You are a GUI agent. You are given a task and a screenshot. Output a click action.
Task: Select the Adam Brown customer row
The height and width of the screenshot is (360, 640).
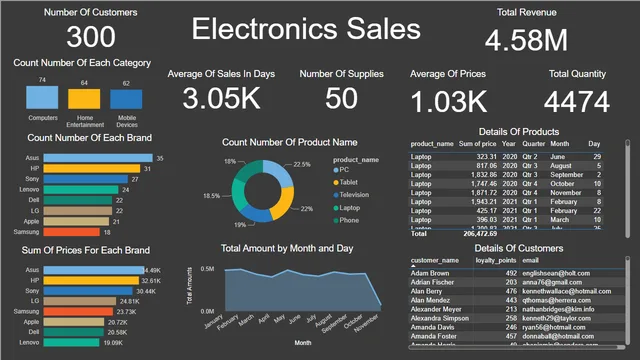(517, 273)
